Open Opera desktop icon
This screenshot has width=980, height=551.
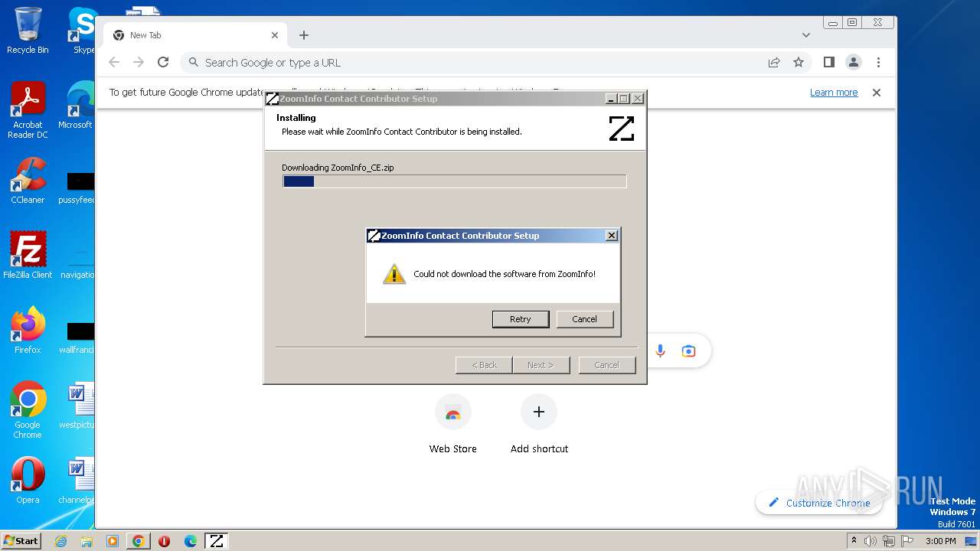tap(28, 480)
